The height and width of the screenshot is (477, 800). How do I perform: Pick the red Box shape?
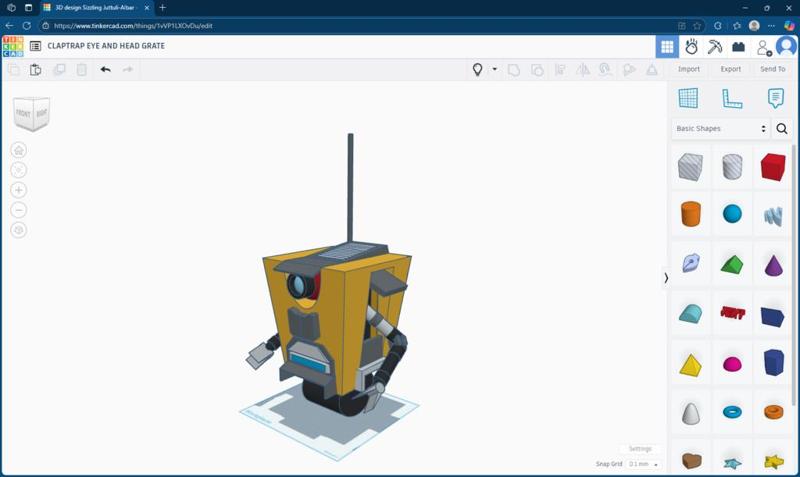[773, 167]
